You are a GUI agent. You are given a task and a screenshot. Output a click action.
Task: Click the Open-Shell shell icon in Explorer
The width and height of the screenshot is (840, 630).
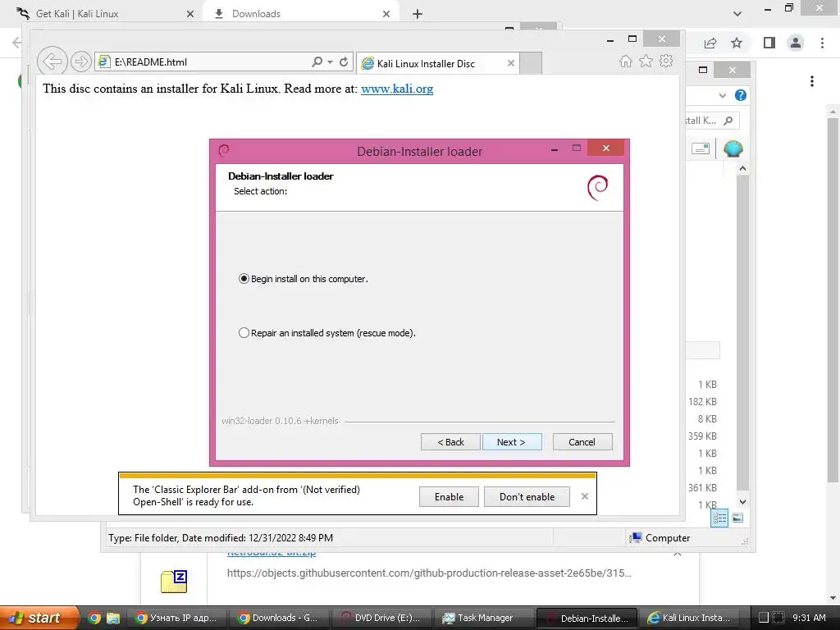[733, 148]
